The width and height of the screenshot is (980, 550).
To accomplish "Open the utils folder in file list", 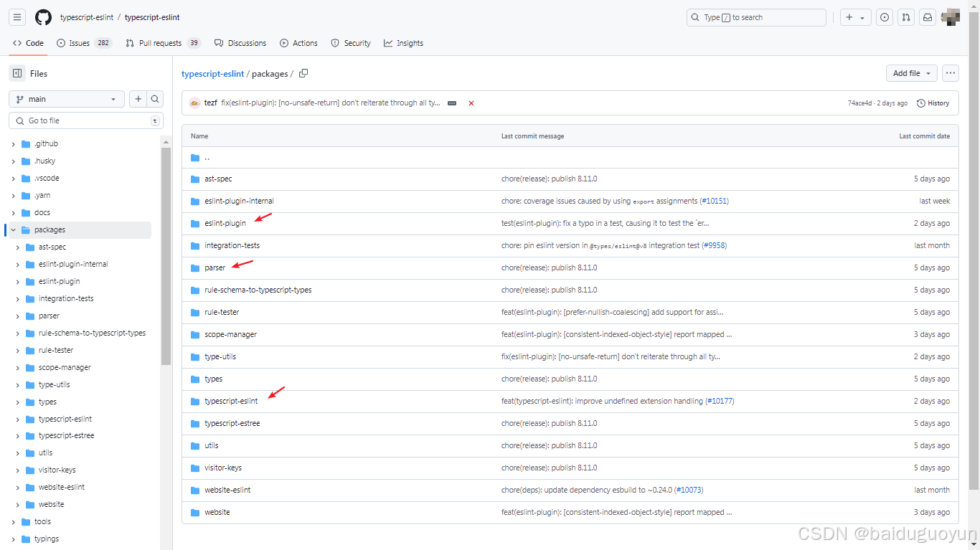I will pyautogui.click(x=211, y=445).
